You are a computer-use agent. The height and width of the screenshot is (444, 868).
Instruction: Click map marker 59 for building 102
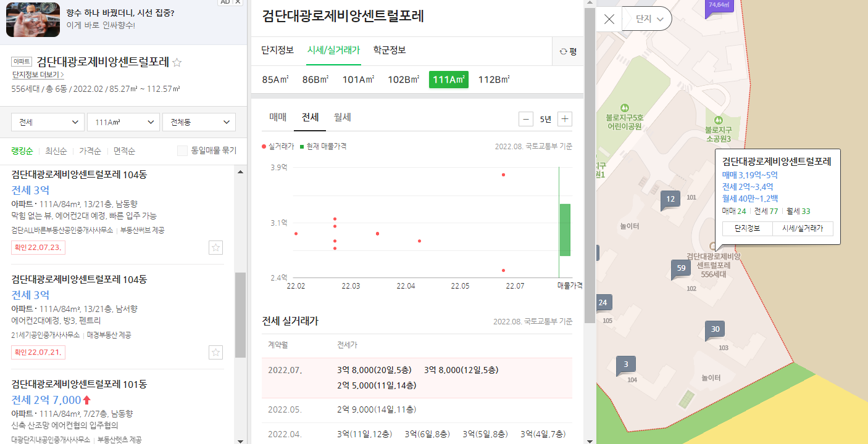[681, 269]
